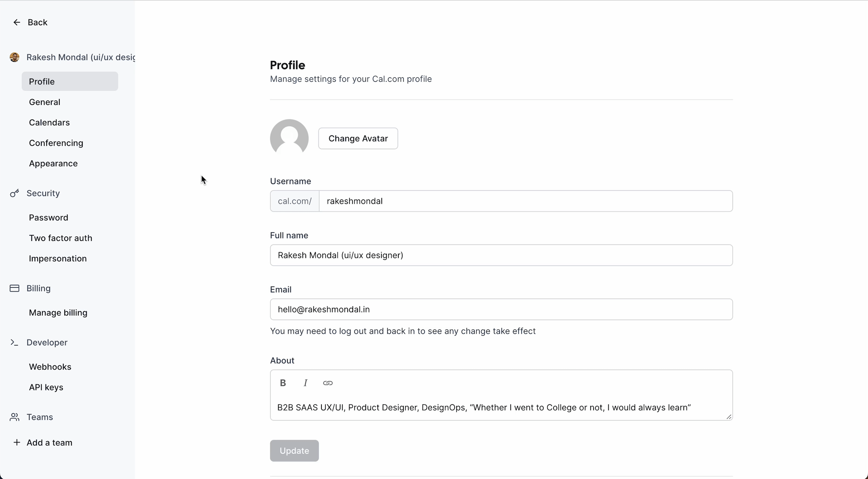Open Two factor auth settings

pyautogui.click(x=60, y=238)
